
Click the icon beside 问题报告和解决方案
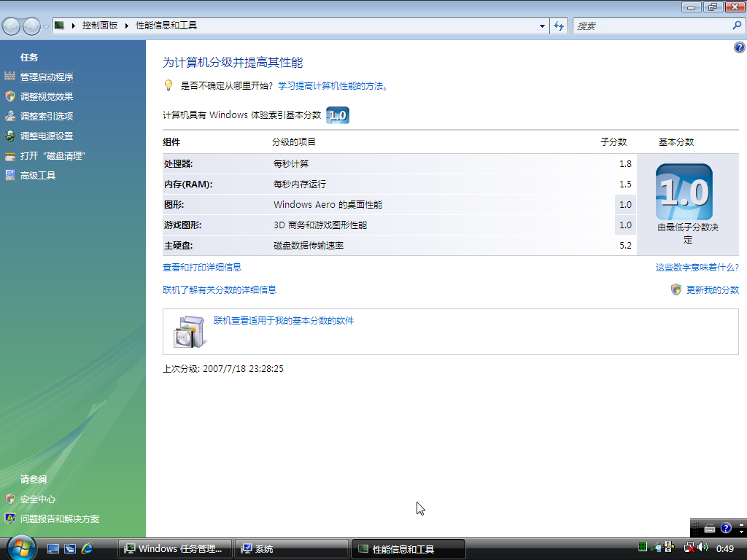tap(10, 518)
